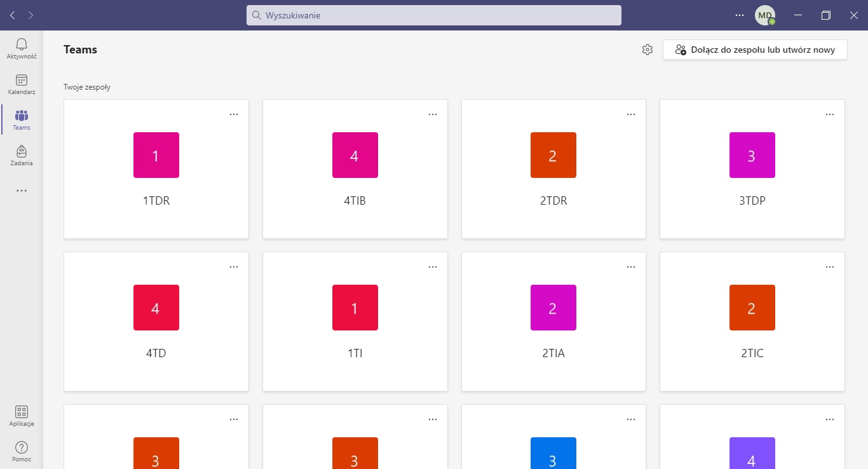Expand more apps ellipsis in sidebar
This screenshot has width=868, height=469.
22,191
